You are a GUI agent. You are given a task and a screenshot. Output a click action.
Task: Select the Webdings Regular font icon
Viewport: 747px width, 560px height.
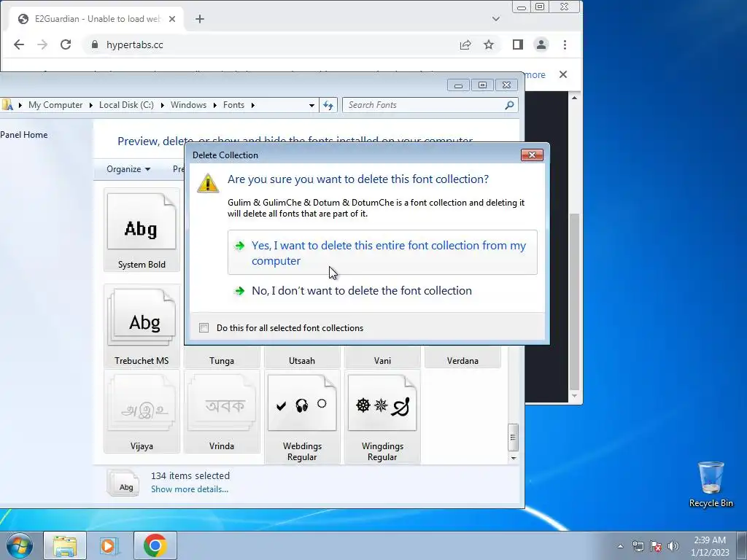pyautogui.click(x=302, y=417)
